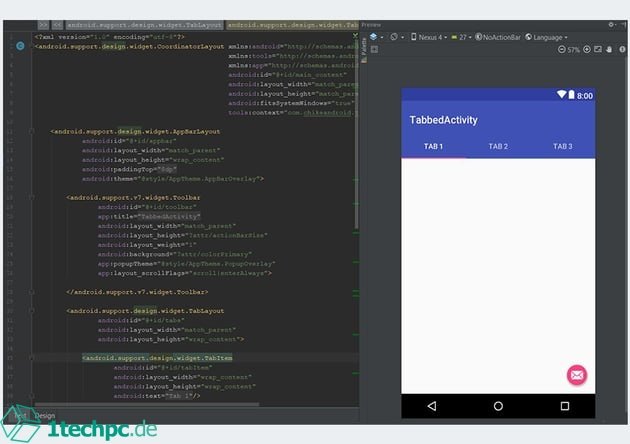Screen dimensions: 630x444
Task: Select the grey TabLayout breadcrumb
Action: click(144, 25)
